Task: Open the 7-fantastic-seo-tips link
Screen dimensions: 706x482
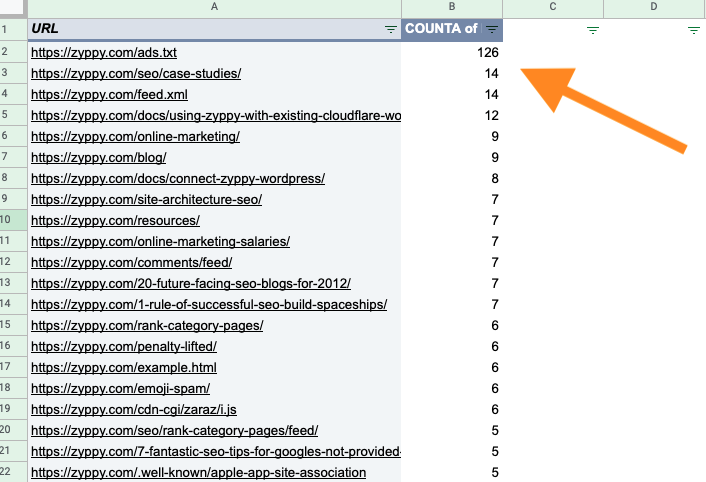Action: pyautogui.click(x=216, y=452)
